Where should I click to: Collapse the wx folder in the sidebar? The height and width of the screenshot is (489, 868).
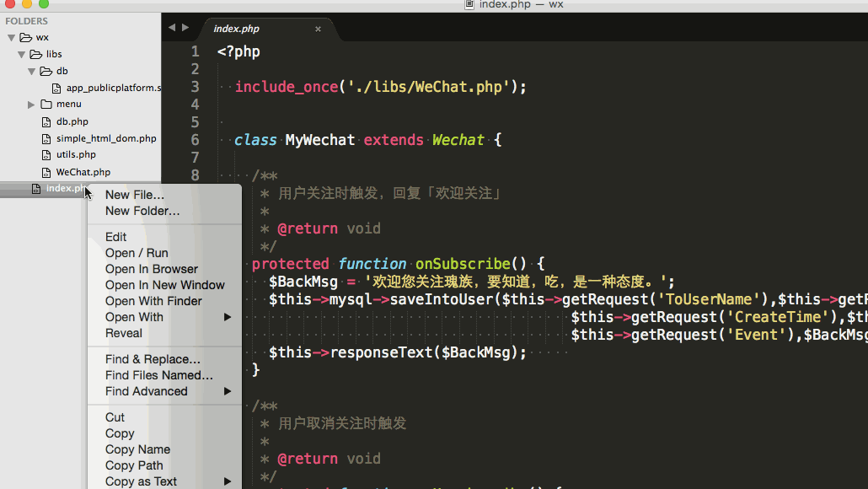9,37
